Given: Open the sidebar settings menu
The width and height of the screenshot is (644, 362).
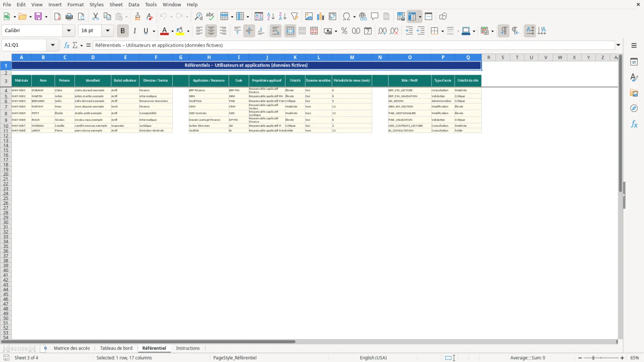Looking at the screenshot, I should coord(634,45).
